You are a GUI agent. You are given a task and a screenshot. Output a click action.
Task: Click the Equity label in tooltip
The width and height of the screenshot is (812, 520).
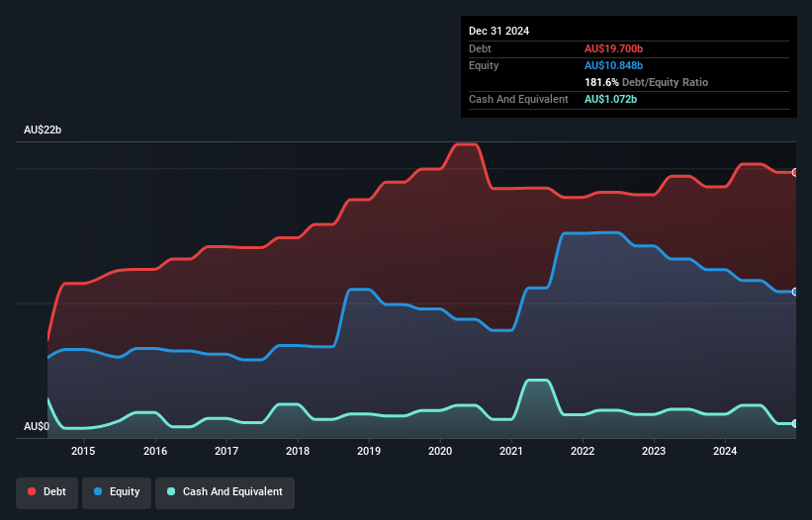tap(484, 65)
